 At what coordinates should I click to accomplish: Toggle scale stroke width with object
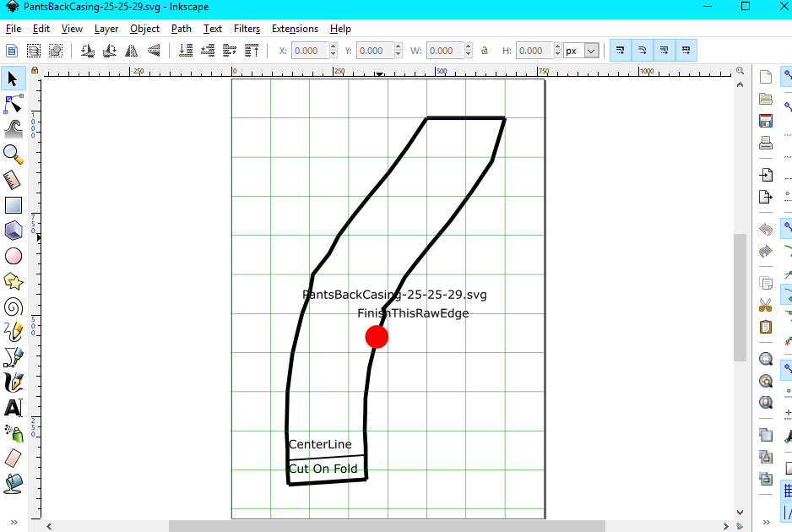point(621,51)
